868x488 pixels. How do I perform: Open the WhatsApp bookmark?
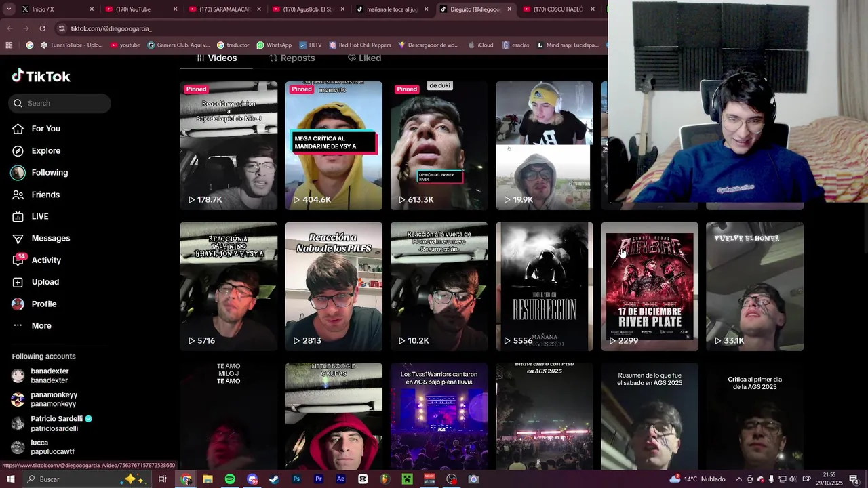273,45
